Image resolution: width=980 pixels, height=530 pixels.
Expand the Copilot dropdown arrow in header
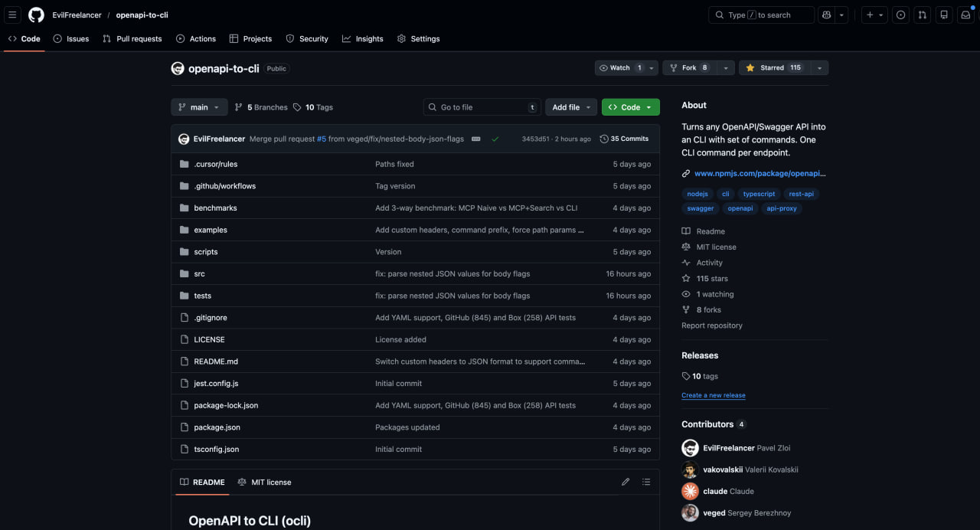[842, 15]
